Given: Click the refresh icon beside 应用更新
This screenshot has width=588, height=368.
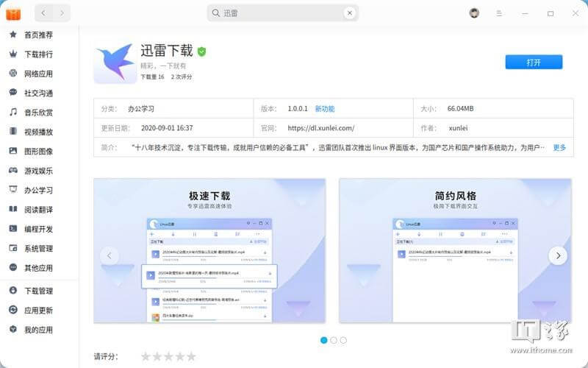Looking at the screenshot, I should (13, 310).
